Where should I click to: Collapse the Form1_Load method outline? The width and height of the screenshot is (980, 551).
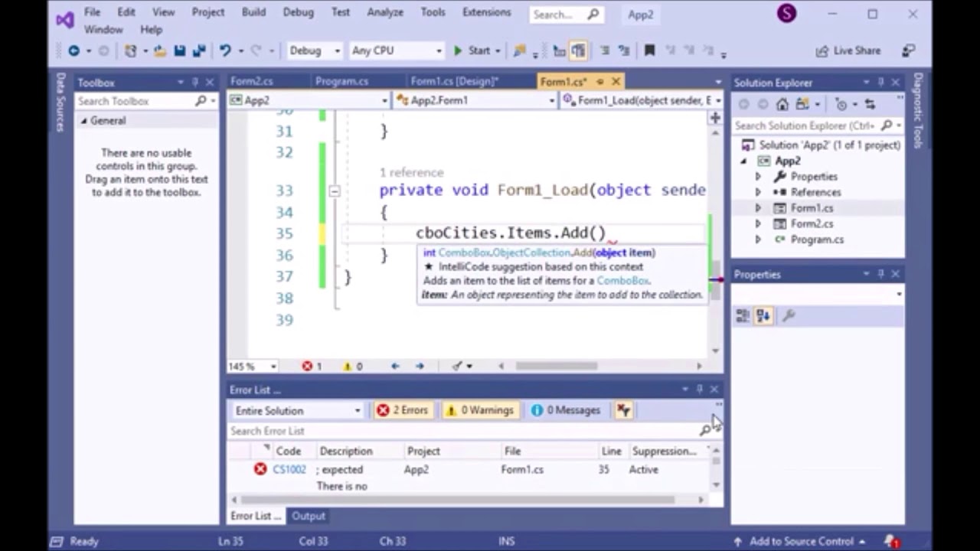click(x=335, y=191)
